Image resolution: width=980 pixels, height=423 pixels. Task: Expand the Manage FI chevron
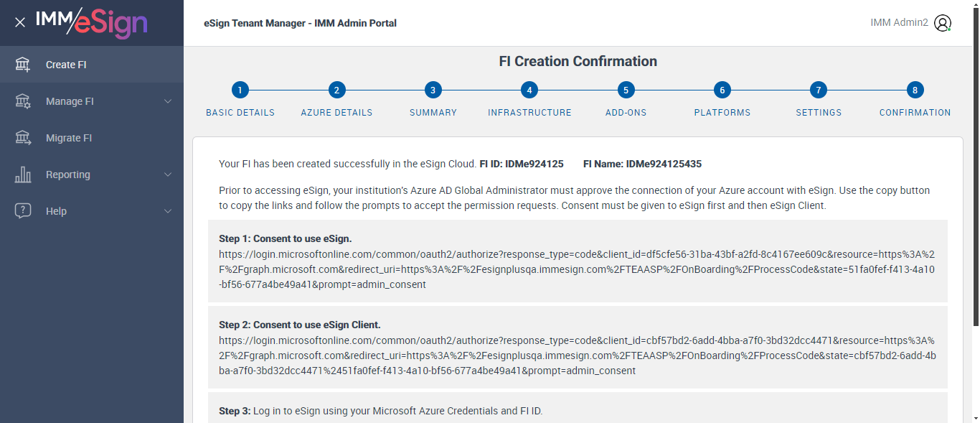coord(168,101)
